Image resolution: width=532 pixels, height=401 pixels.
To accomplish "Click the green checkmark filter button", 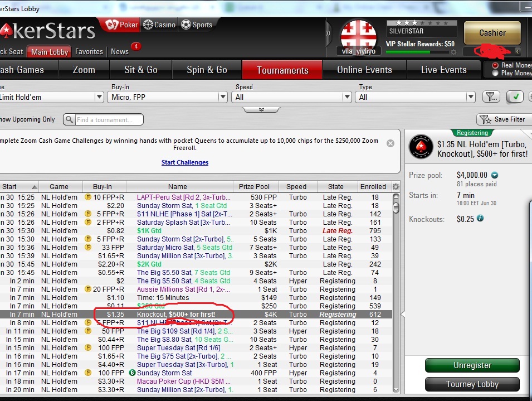I will 515,97.
